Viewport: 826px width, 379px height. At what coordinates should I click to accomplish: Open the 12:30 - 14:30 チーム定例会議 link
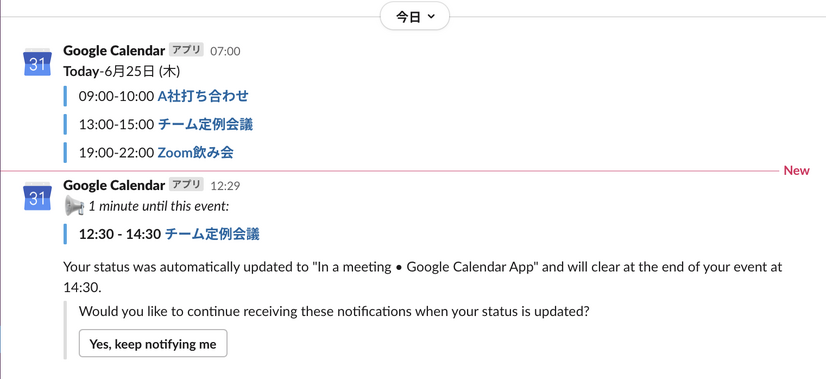tap(212, 234)
